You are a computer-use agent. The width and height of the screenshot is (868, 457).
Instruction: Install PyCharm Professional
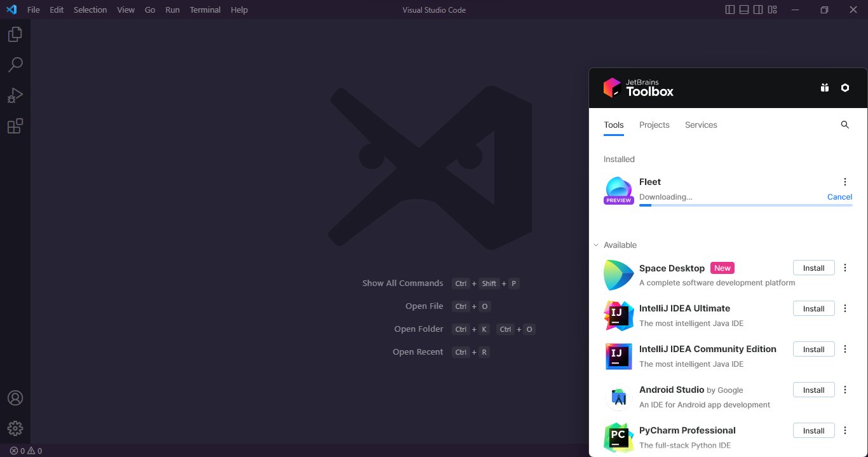point(813,430)
